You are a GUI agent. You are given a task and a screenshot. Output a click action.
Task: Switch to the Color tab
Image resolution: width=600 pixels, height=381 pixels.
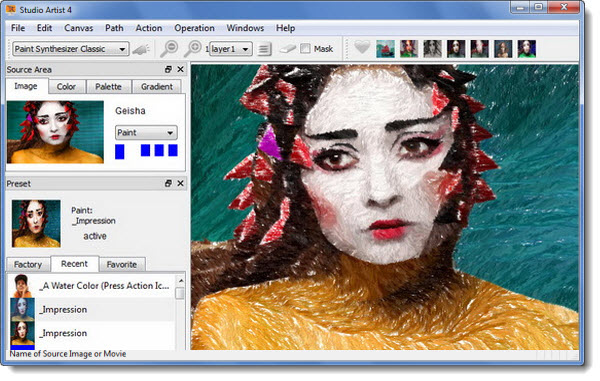(66, 87)
